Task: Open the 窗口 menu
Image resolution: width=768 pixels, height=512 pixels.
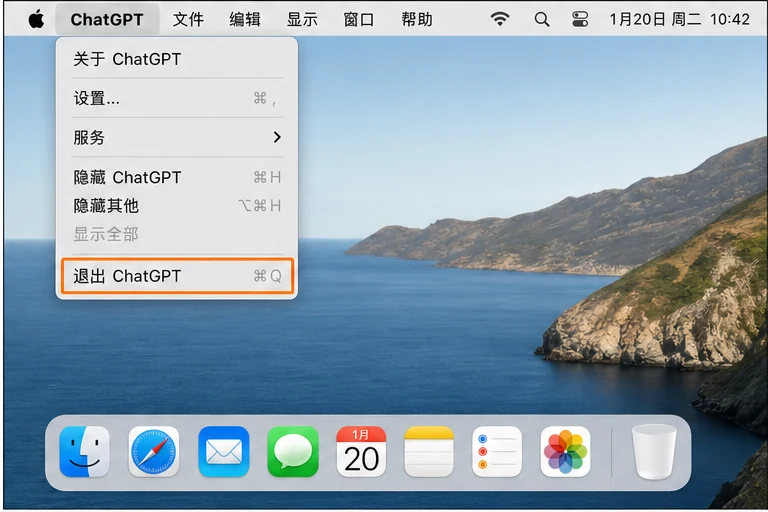Action: pyautogui.click(x=359, y=20)
